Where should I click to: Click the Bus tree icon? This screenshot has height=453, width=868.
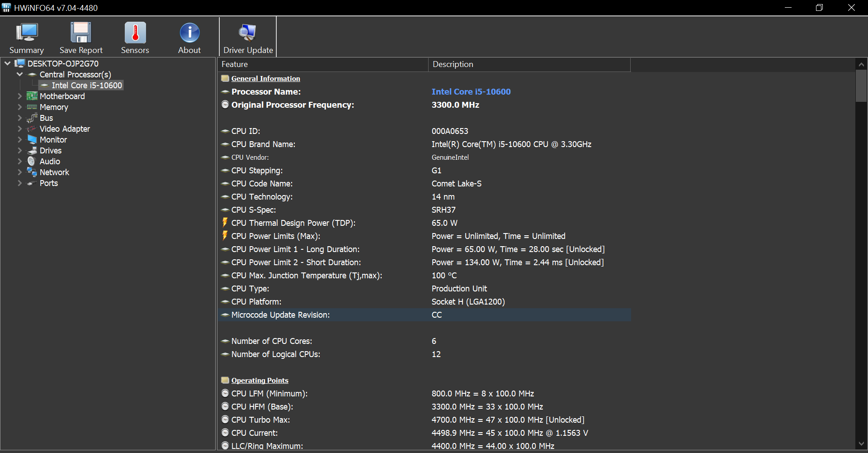point(32,118)
